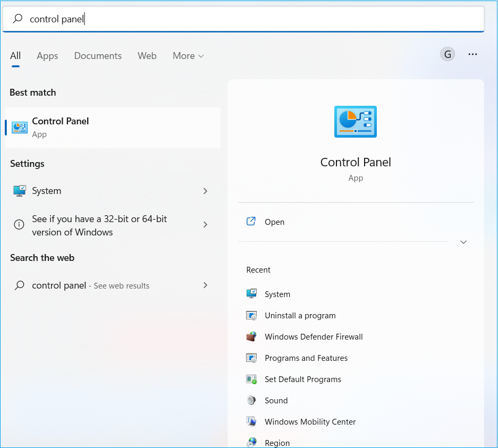
Task: Click the Uninstall a program icon
Action: pos(251,315)
